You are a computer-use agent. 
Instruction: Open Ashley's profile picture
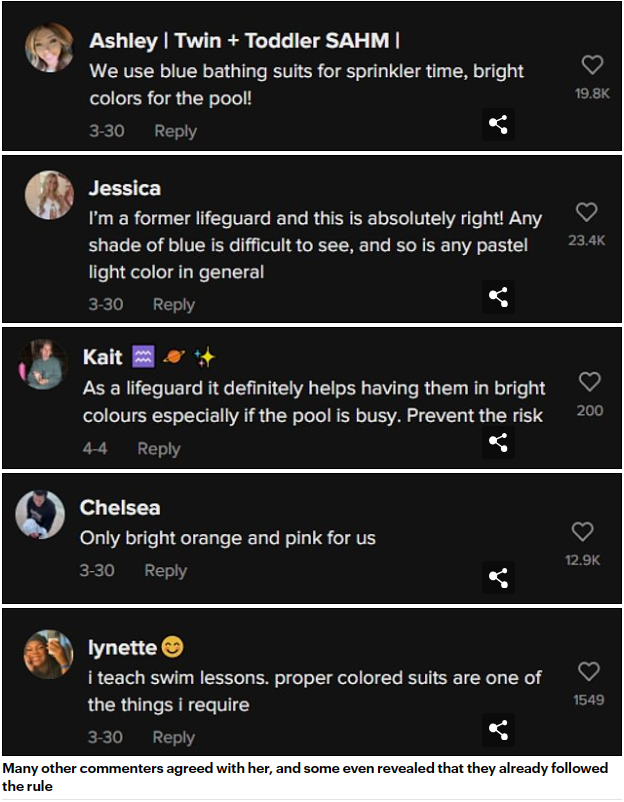pos(49,48)
